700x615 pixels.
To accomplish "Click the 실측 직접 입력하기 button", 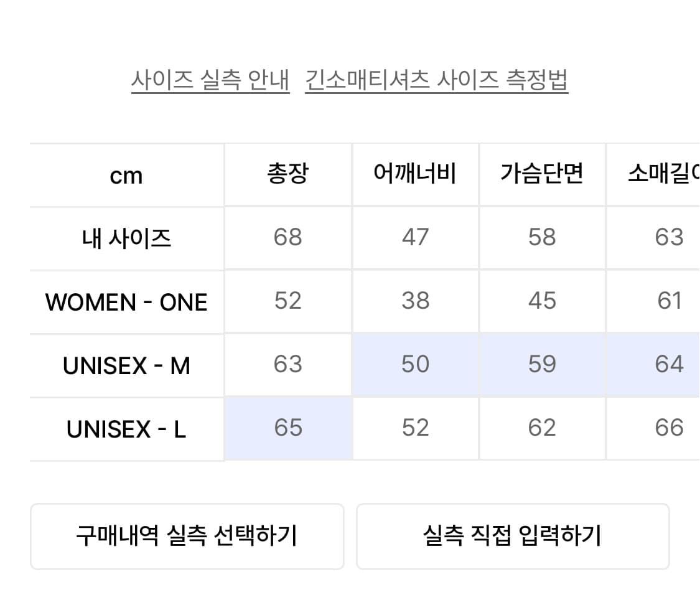I will coord(514,537).
